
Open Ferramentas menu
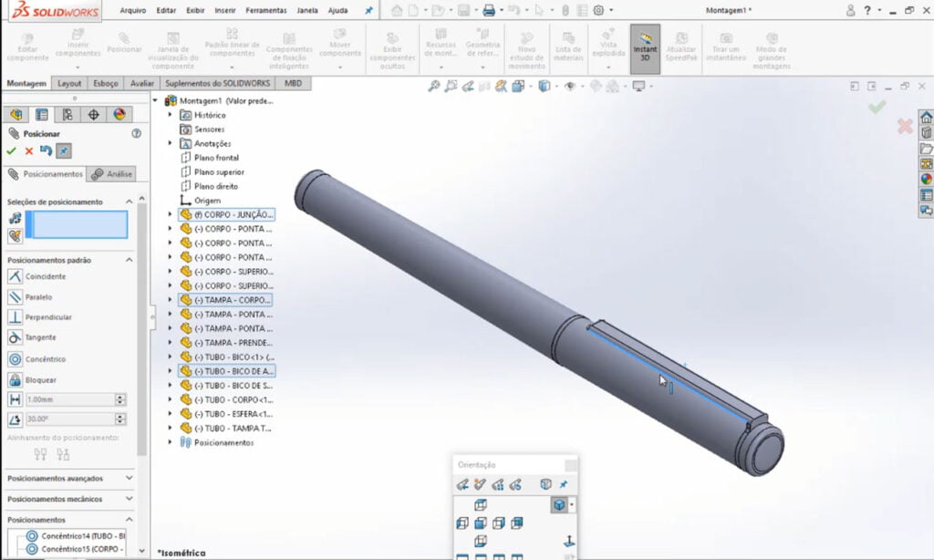(x=265, y=10)
